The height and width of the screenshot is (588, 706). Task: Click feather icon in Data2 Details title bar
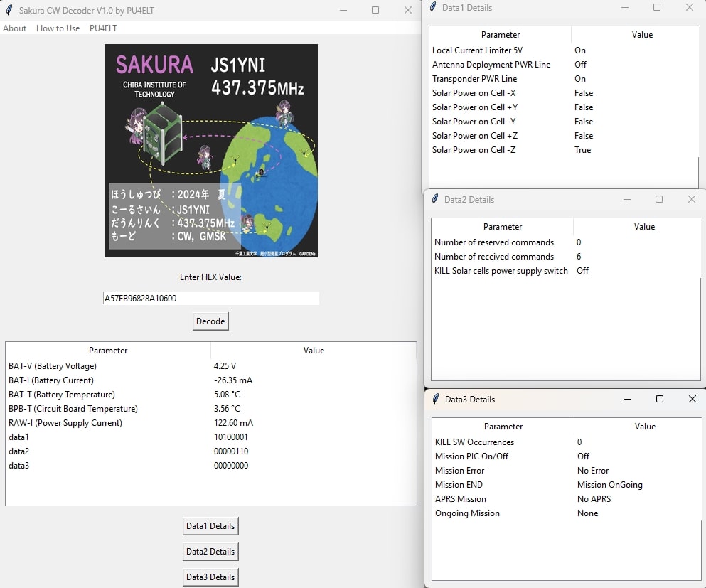point(435,199)
